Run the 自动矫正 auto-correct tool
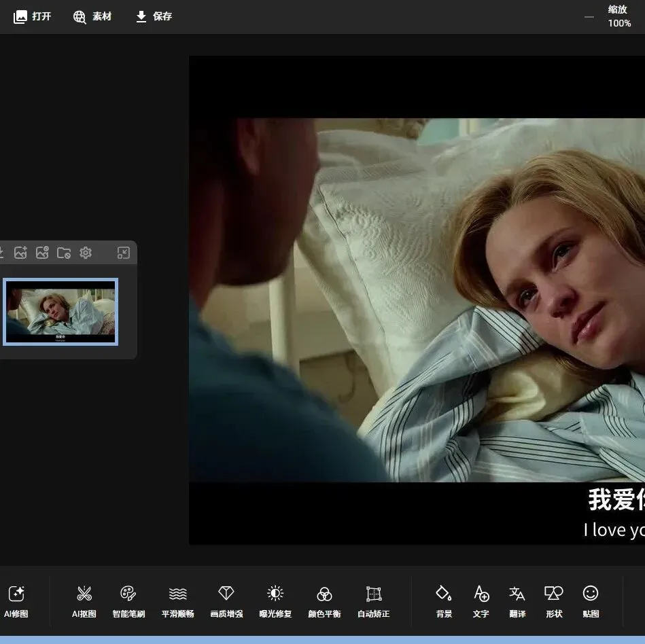The height and width of the screenshot is (644, 645). tap(374, 601)
